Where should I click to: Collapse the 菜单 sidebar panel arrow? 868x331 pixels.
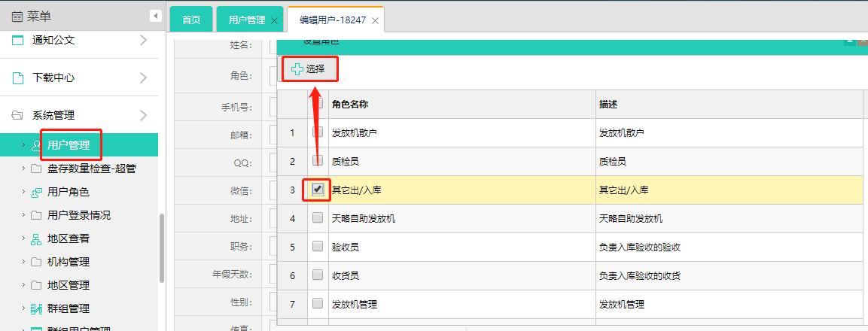tap(155, 15)
